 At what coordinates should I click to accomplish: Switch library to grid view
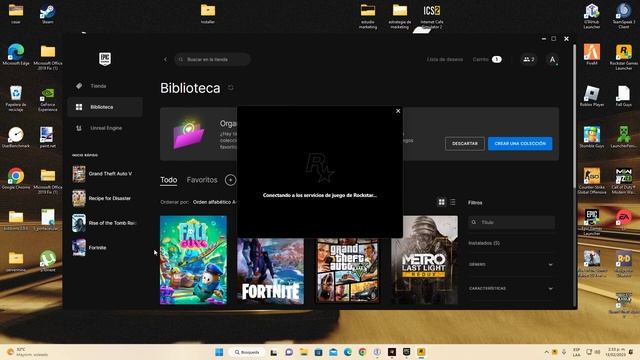click(x=442, y=202)
